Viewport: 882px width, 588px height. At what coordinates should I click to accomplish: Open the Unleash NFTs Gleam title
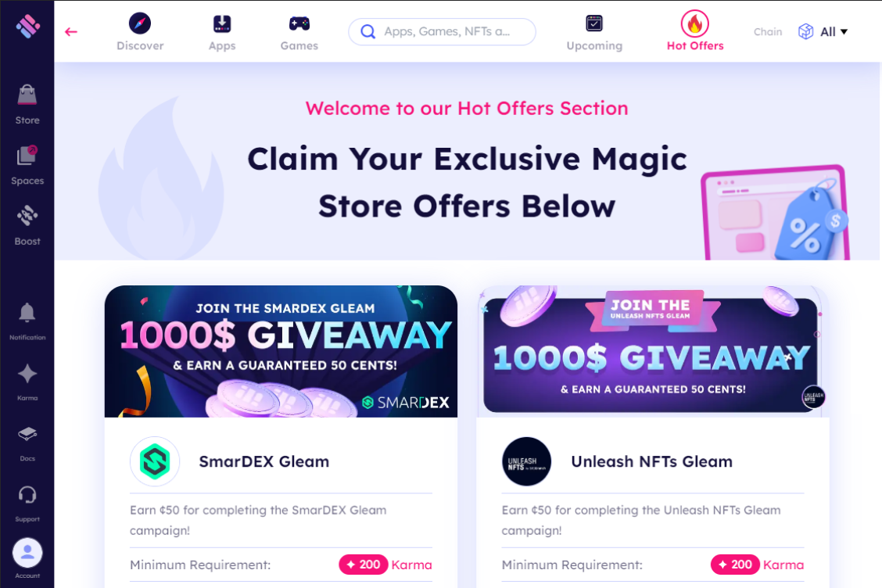click(x=651, y=461)
